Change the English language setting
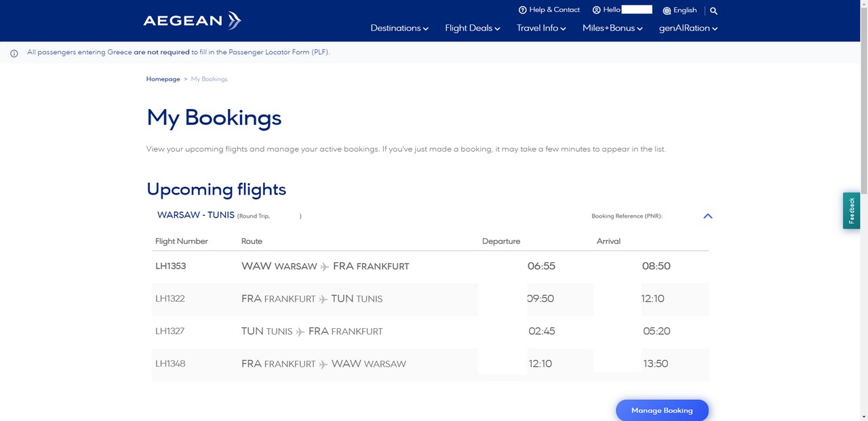 click(679, 10)
